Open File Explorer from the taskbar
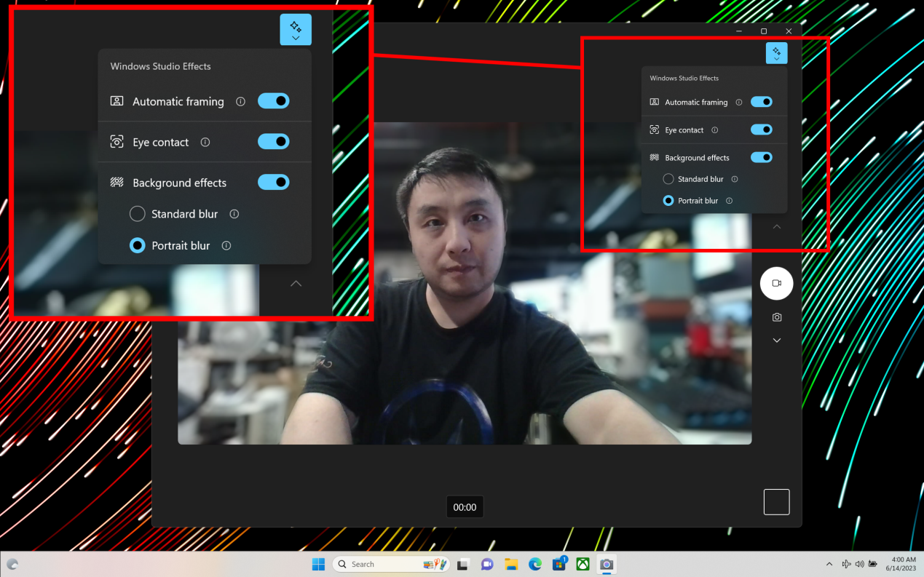Screen dimensions: 924x577 511,564
